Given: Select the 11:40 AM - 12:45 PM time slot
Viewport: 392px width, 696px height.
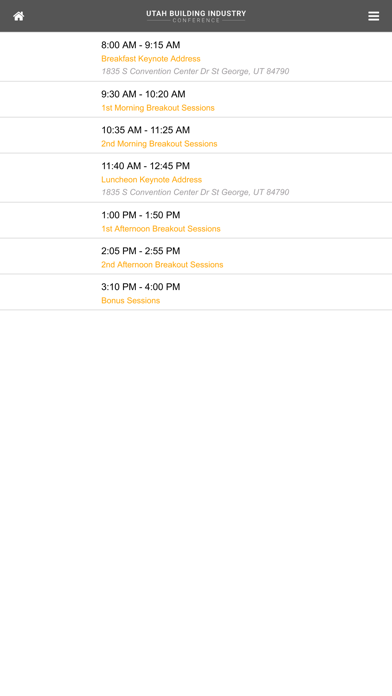Looking at the screenshot, I should coord(146,166).
